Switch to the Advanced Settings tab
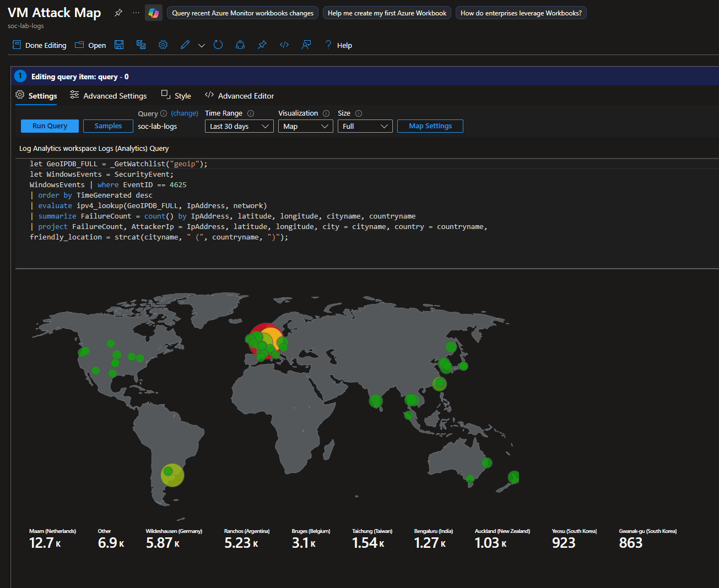The width and height of the screenshot is (719, 588). 109,96
